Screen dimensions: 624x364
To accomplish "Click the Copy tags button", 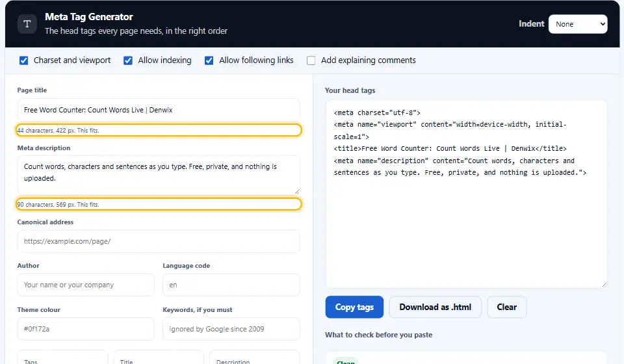I will click(x=354, y=307).
